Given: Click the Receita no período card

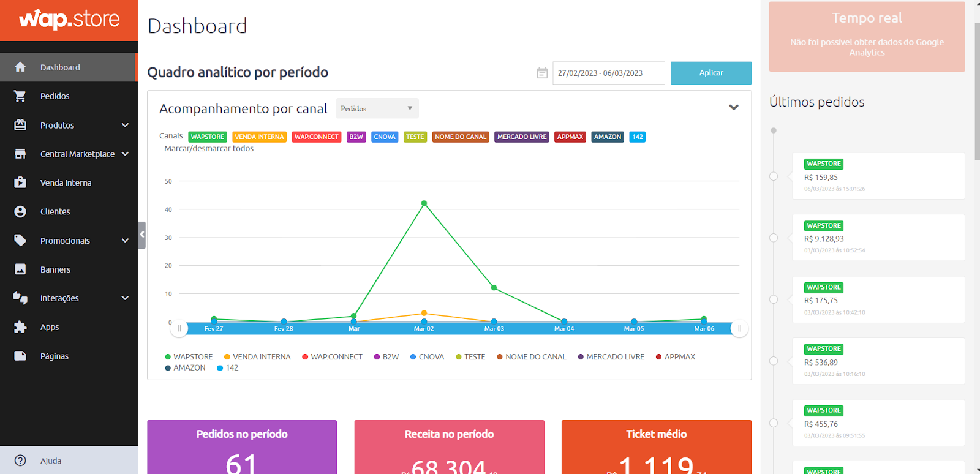Looking at the screenshot, I should 450,447.
